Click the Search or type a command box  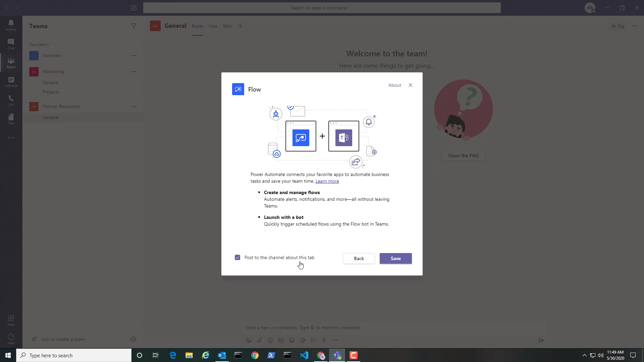click(322, 8)
